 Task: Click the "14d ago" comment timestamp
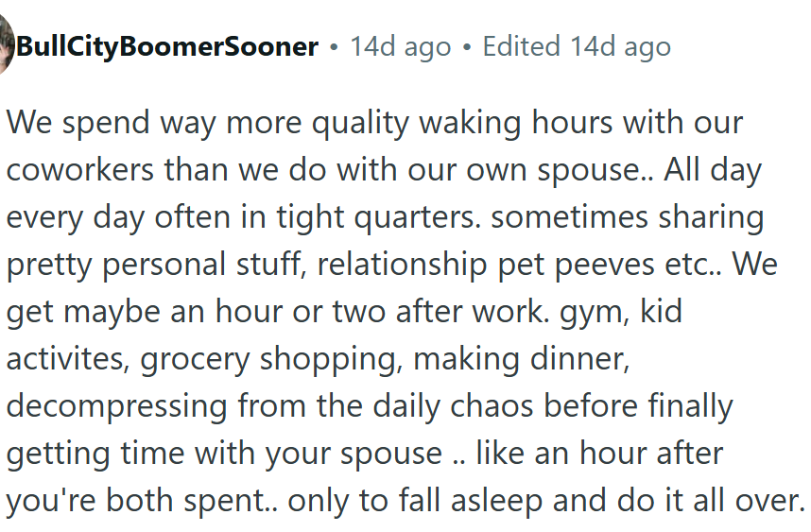tap(401, 46)
